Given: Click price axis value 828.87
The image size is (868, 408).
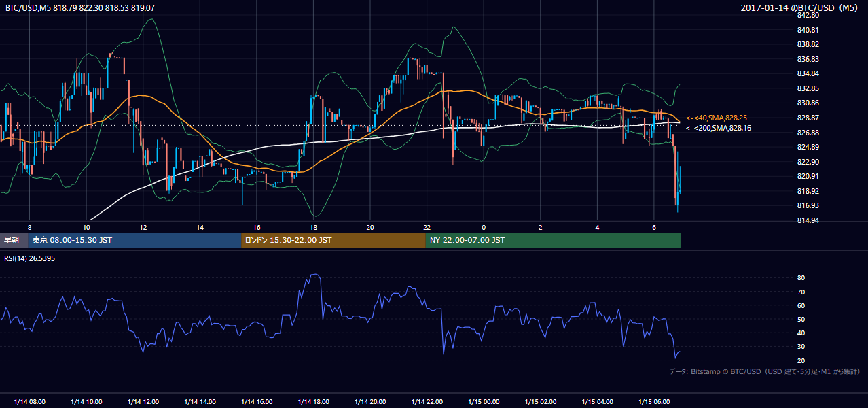Looking at the screenshot, I should (x=808, y=118).
